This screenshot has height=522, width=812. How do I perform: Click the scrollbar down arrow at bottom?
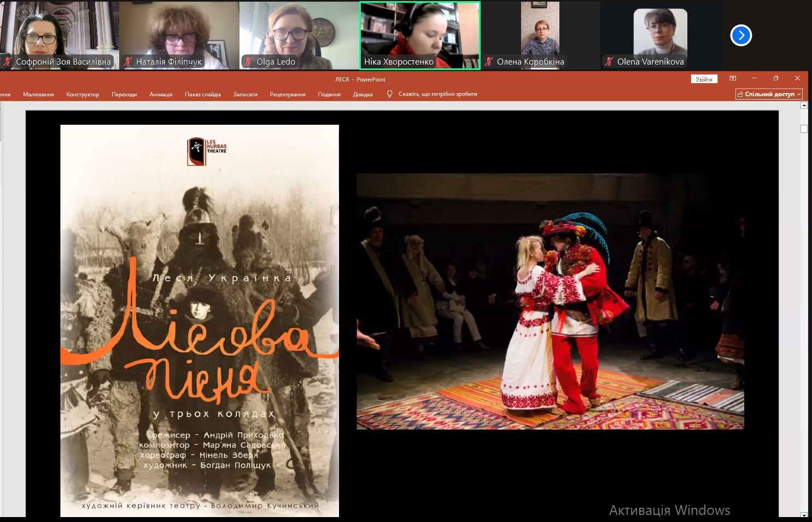click(x=804, y=515)
